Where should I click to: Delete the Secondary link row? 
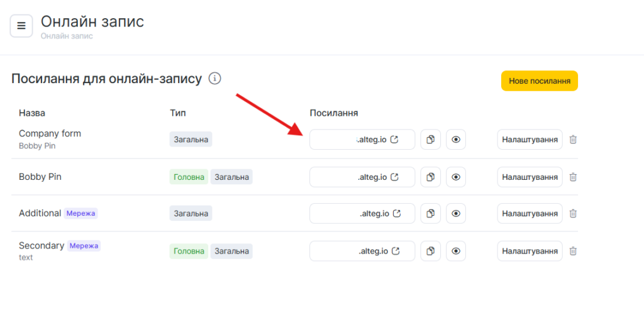pos(573,251)
